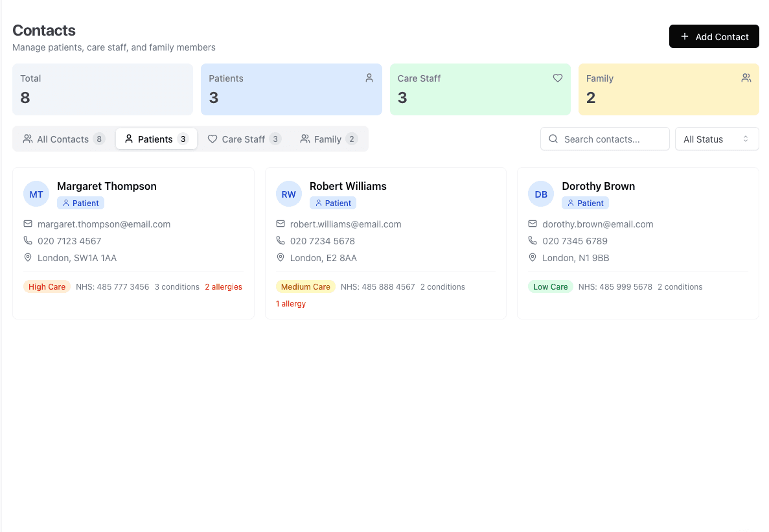Switch to the All Contacts tab
Viewport: 769px width, 532px height.
(63, 139)
